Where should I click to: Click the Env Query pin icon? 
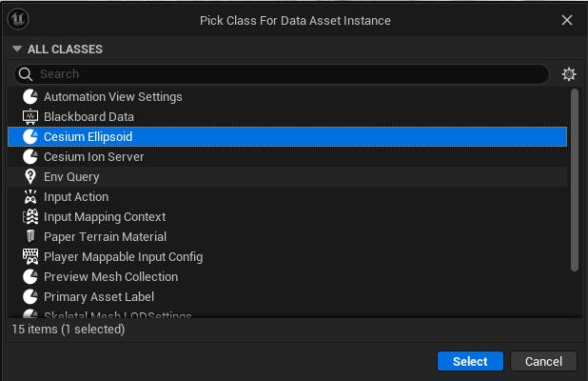[x=30, y=177]
